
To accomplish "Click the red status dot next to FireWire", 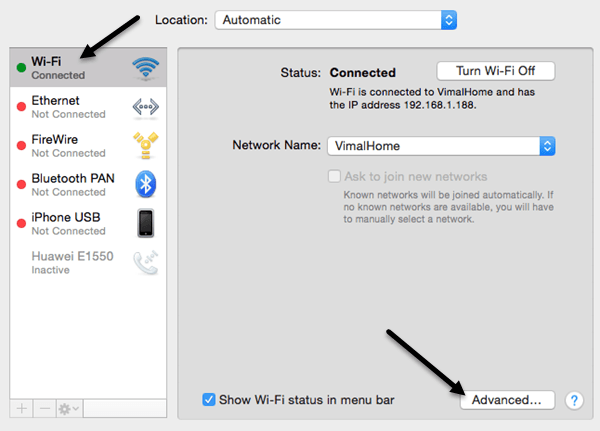I will [21, 145].
